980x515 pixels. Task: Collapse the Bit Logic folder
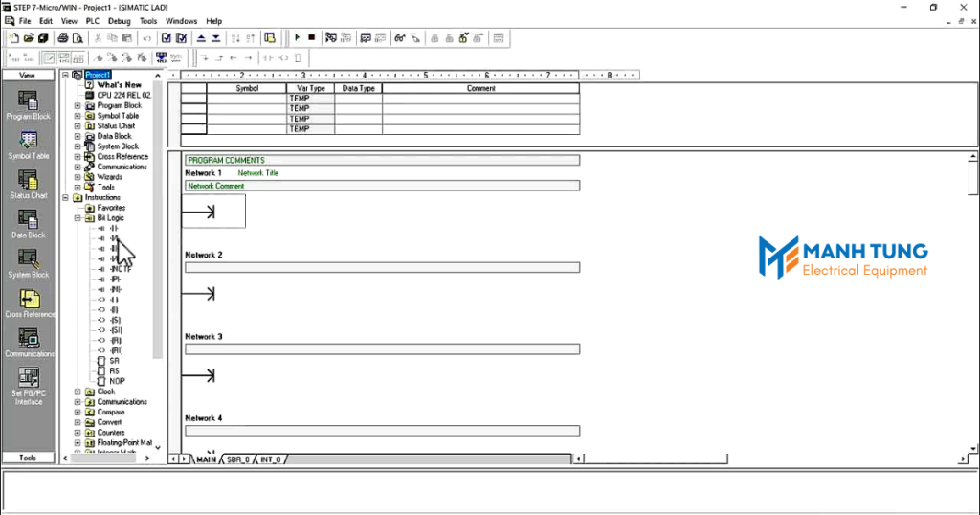(x=78, y=218)
